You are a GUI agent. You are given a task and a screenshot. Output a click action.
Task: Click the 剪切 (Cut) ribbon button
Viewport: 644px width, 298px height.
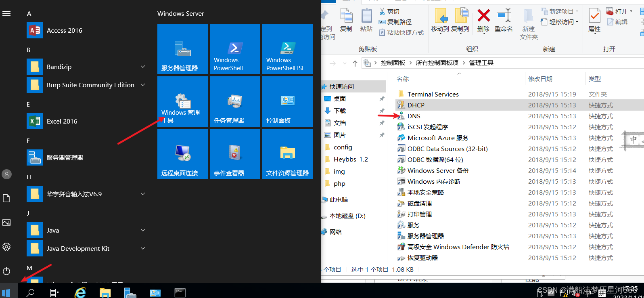tap(389, 11)
